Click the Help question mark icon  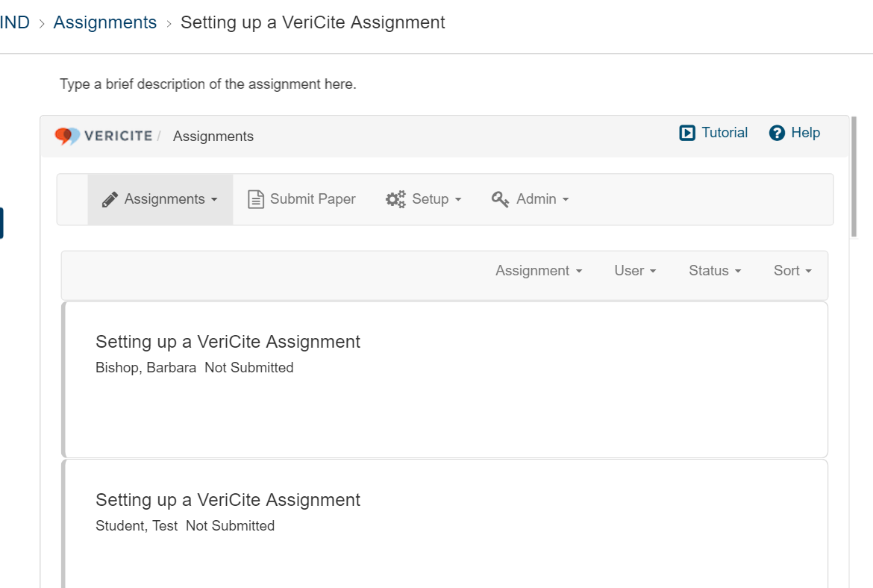point(777,133)
